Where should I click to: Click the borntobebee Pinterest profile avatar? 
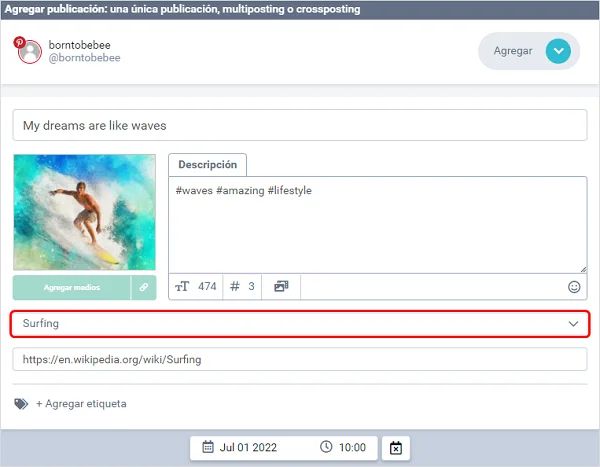pyautogui.click(x=30, y=51)
